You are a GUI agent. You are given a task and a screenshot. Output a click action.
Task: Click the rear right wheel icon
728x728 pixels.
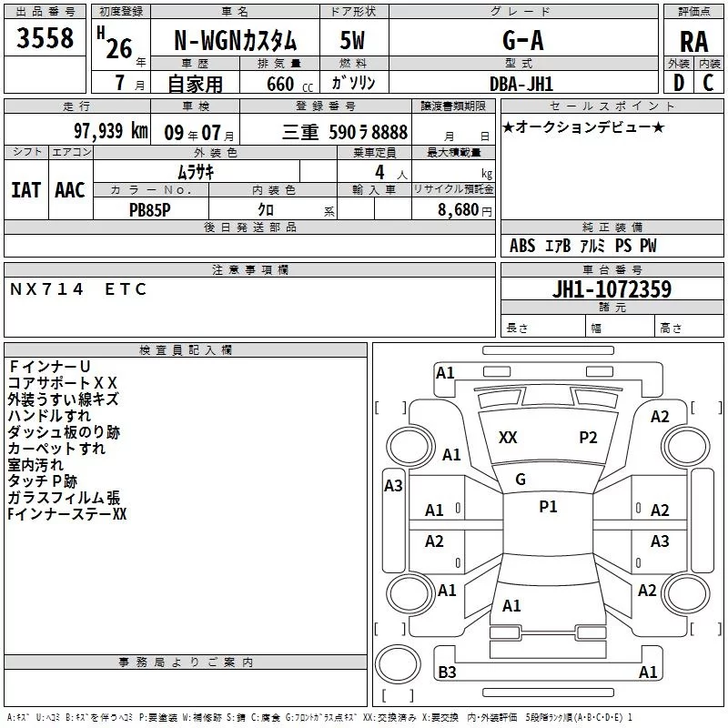pyautogui.click(x=686, y=593)
